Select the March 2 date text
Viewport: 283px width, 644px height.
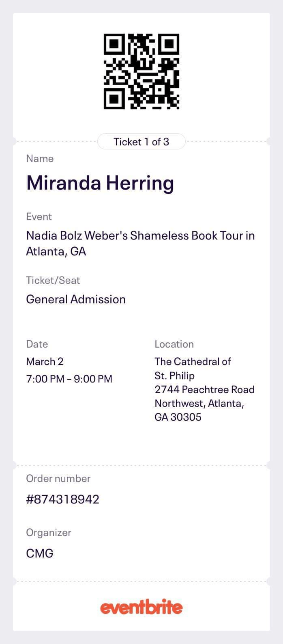tap(45, 361)
